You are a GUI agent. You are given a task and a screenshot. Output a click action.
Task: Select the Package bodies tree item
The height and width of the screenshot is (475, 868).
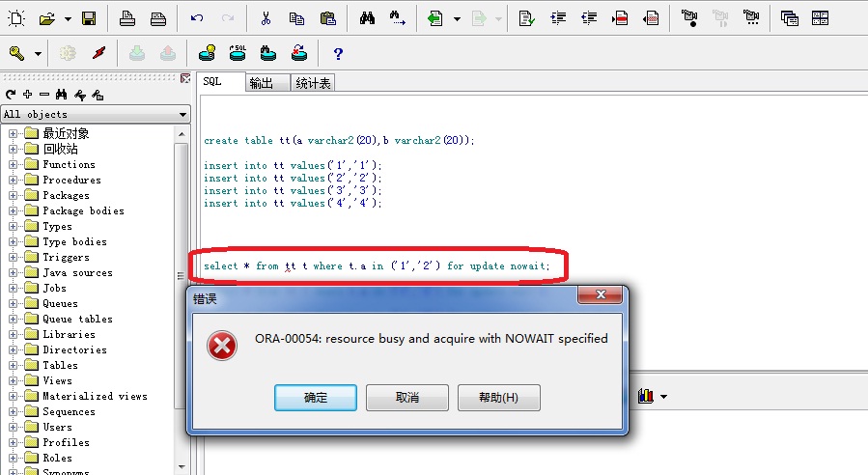click(x=84, y=210)
